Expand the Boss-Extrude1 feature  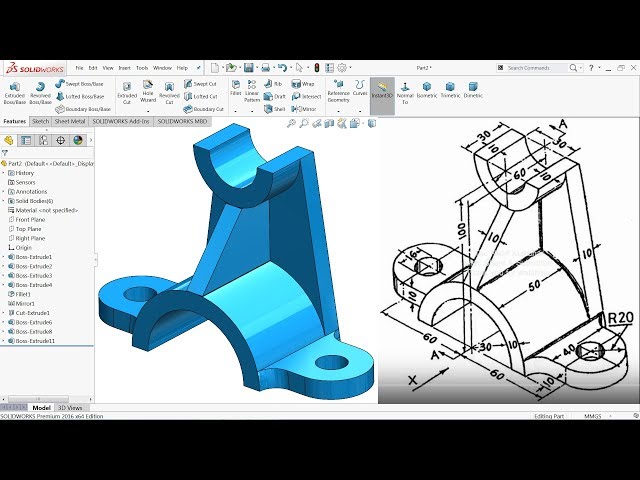pos(4,257)
